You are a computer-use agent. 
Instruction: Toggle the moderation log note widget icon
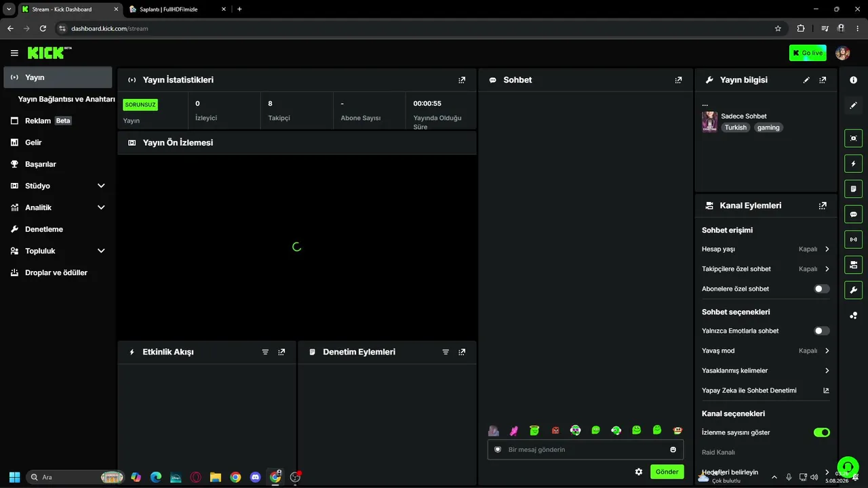(853, 188)
